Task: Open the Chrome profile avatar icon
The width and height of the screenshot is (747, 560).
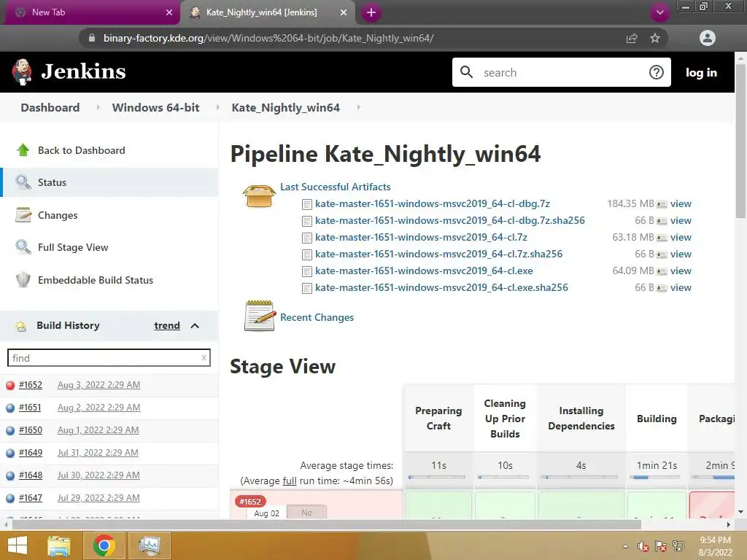Action: (708, 38)
